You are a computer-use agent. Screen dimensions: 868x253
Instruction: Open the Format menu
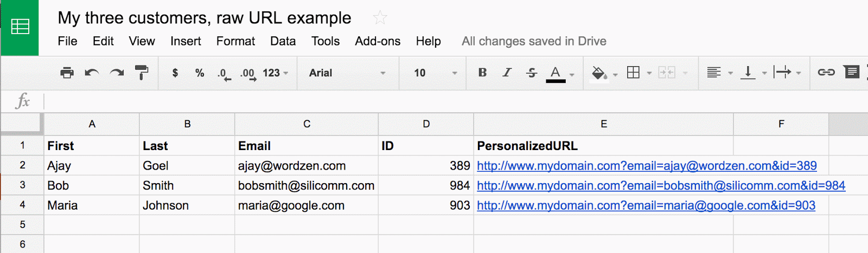click(x=235, y=41)
